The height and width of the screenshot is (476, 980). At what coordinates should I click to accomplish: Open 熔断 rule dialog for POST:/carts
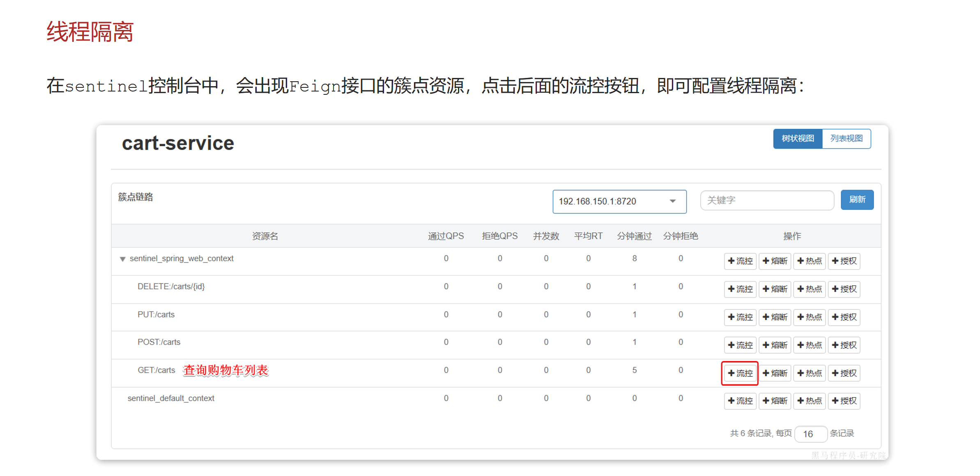775,345
